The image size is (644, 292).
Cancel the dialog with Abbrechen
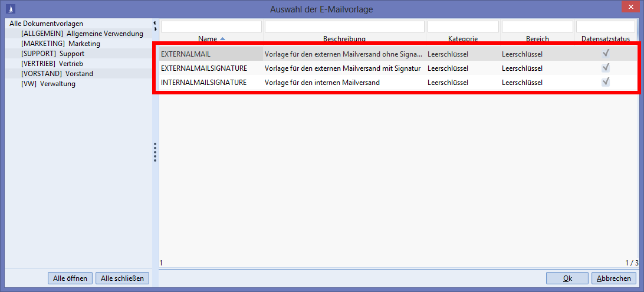[614, 278]
